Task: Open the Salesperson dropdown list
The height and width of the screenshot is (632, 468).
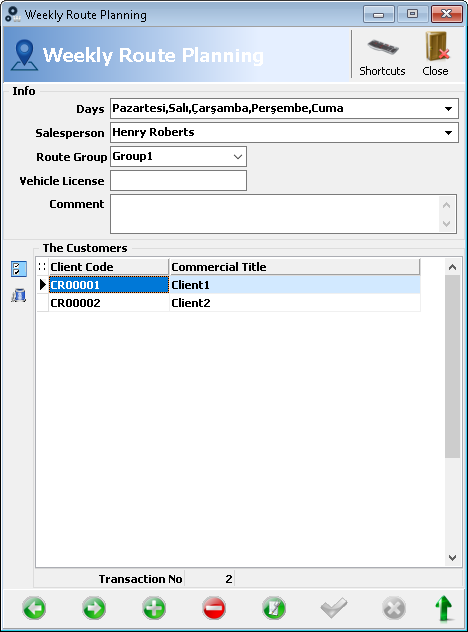Action: pos(448,133)
